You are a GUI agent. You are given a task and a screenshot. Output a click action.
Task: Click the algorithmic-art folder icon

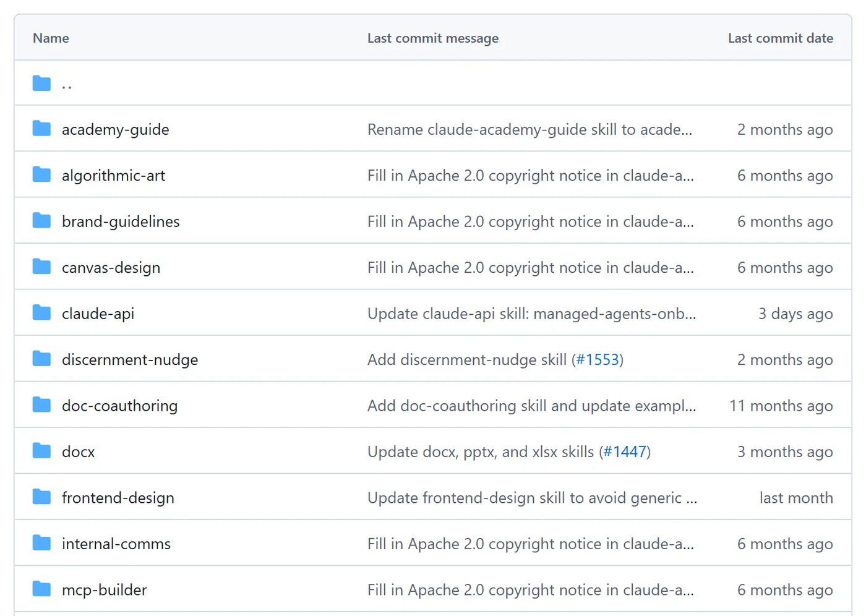41,175
